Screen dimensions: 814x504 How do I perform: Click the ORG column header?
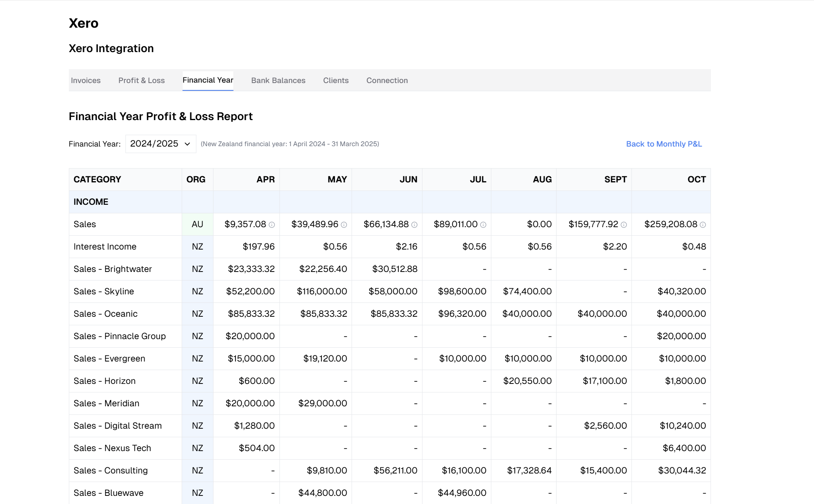click(196, 180)
